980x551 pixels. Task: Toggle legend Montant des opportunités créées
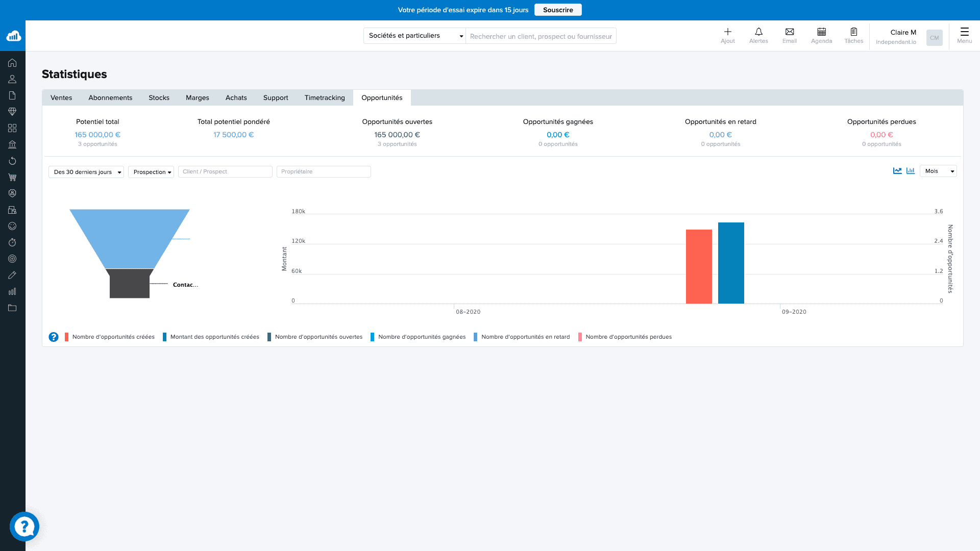pos(211,337)
